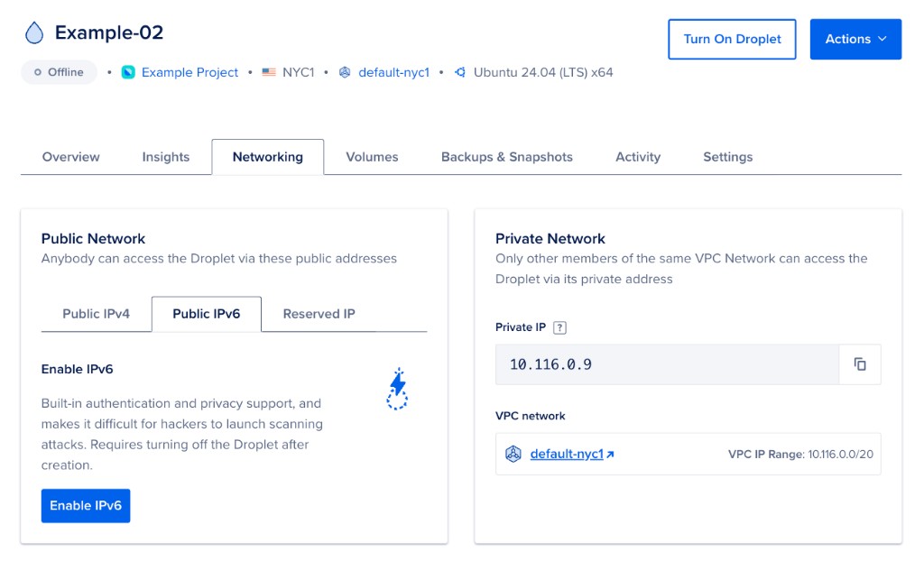This screenshot has height=561, width=924.
Task: Go to the Backups & Snapshots tab
Action: click(507, 157)
